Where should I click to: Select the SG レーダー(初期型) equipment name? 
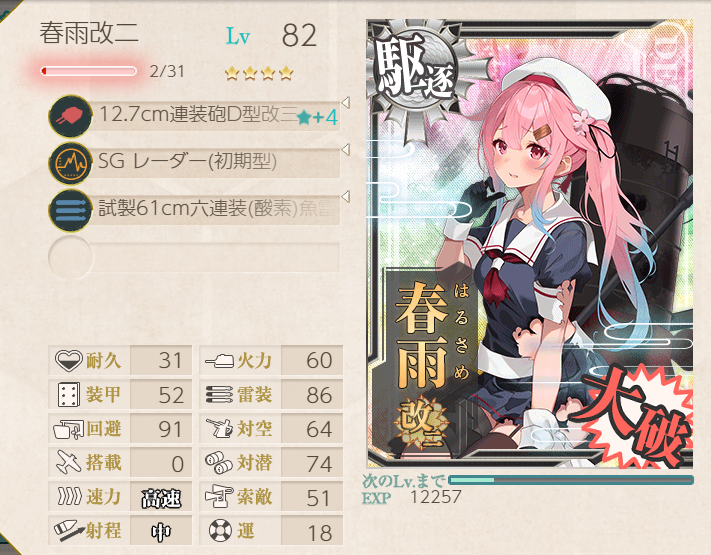187,161
